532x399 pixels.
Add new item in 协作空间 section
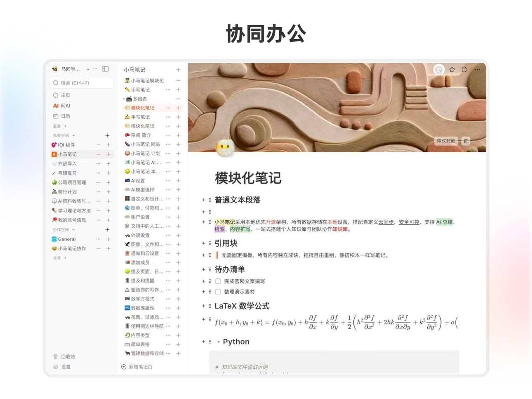(107, 230)
